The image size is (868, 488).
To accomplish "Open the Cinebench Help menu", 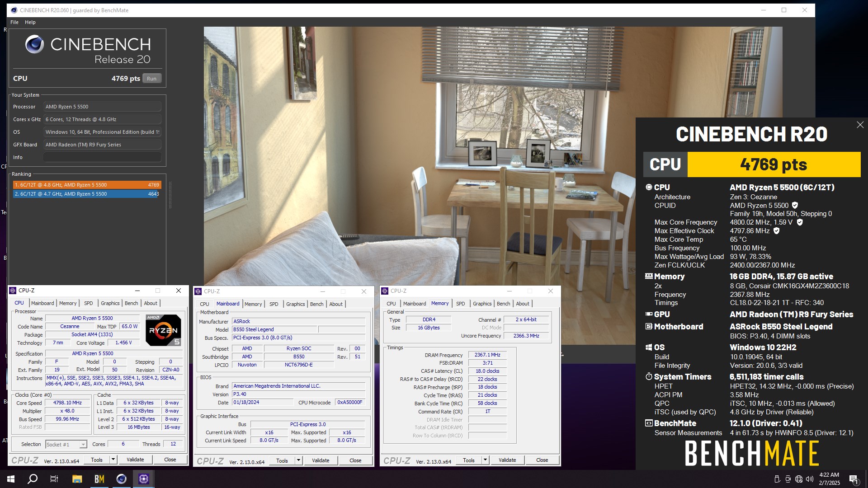I will (30, 22).
